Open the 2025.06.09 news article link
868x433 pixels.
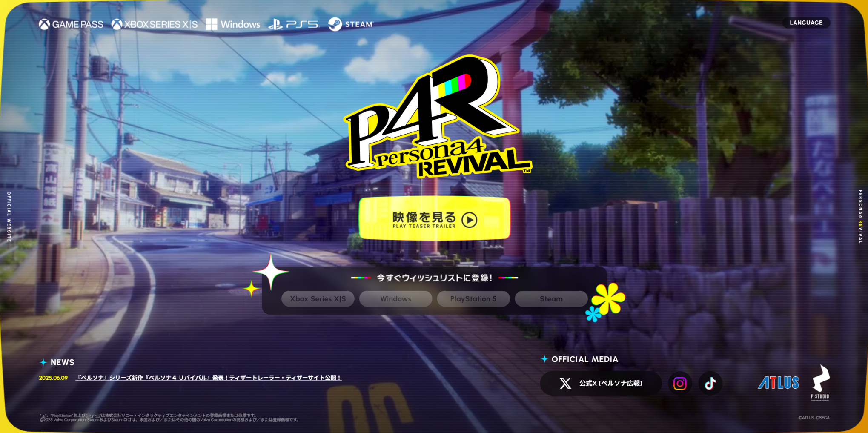point(209,378)
